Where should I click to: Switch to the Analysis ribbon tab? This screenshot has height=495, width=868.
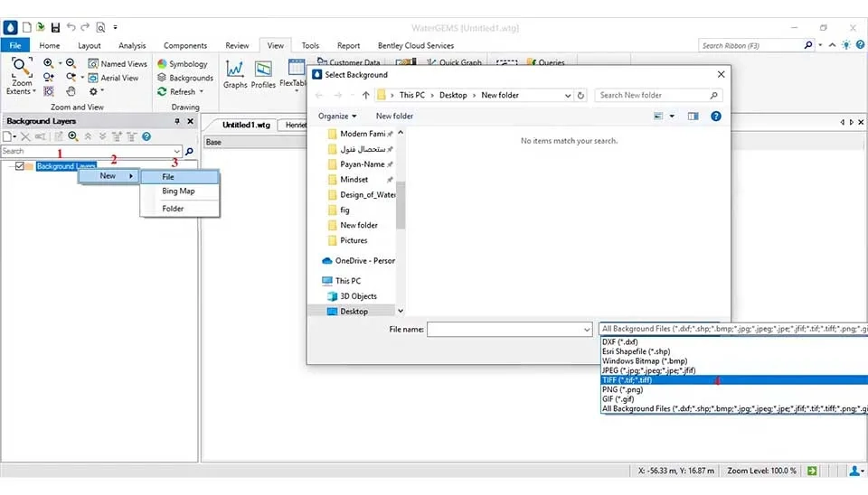132,45
